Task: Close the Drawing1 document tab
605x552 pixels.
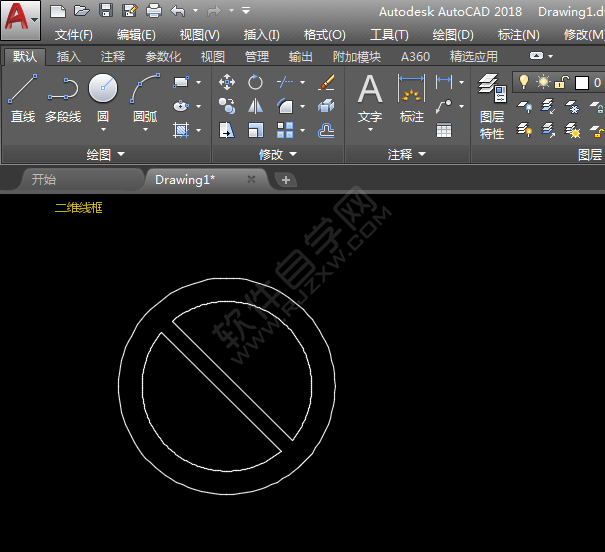Action: point(251,179)
